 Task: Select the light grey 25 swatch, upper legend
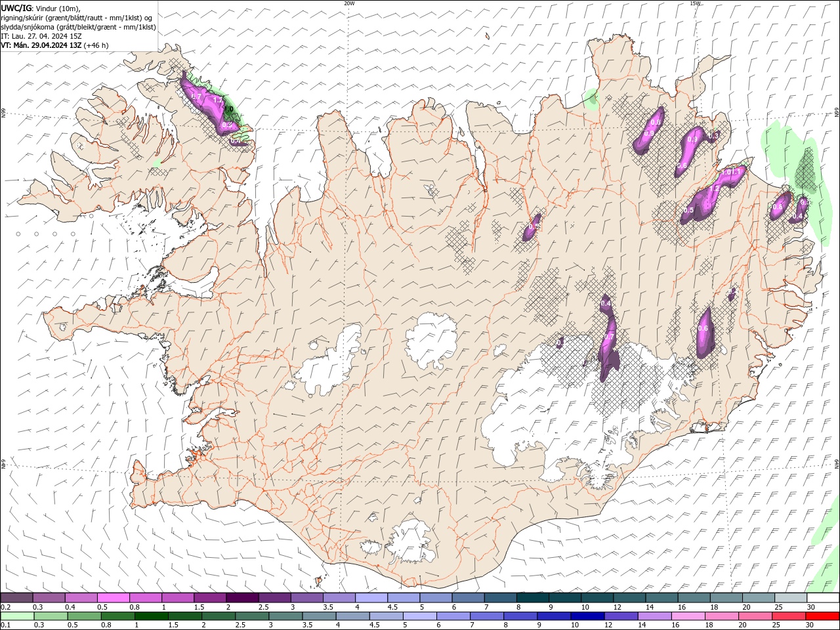click(x=789, y=598)
